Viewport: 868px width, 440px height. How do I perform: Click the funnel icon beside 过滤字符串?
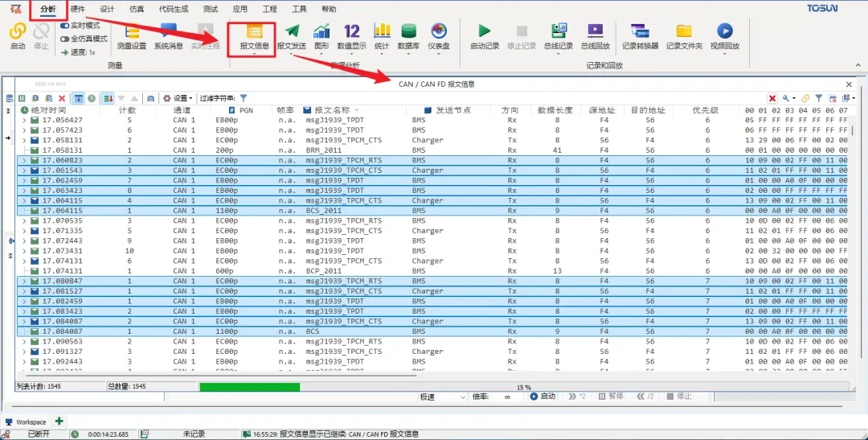point(243,98)
